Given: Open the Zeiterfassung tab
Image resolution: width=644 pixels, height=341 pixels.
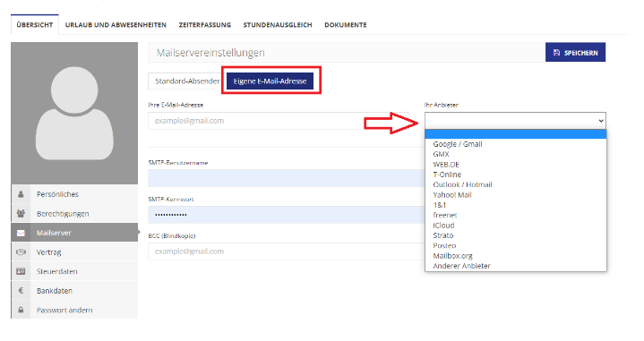Looking at the screenshot, I should point(205,25).
